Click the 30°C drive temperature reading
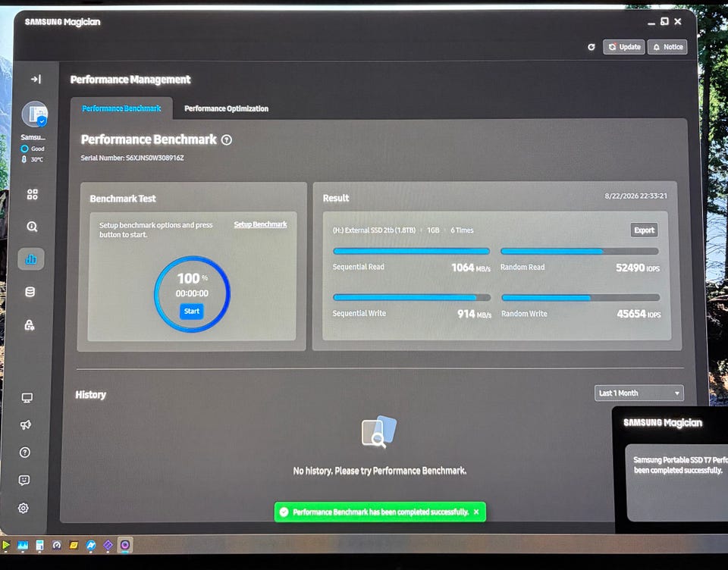Viewport: 728px width, 570px height. click(x=36, y=159)
